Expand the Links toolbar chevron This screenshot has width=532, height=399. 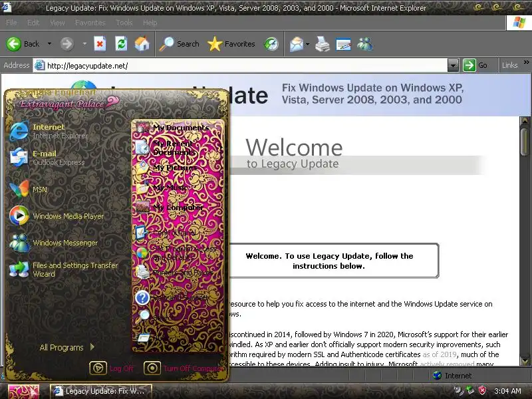(x=526, y=62)
